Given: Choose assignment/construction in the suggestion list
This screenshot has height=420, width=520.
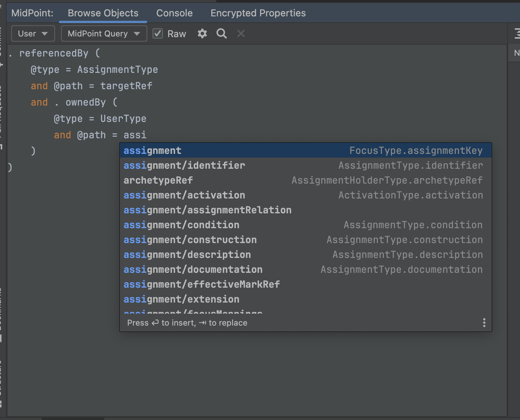Looking at the screenshot, I should point(190,240).
